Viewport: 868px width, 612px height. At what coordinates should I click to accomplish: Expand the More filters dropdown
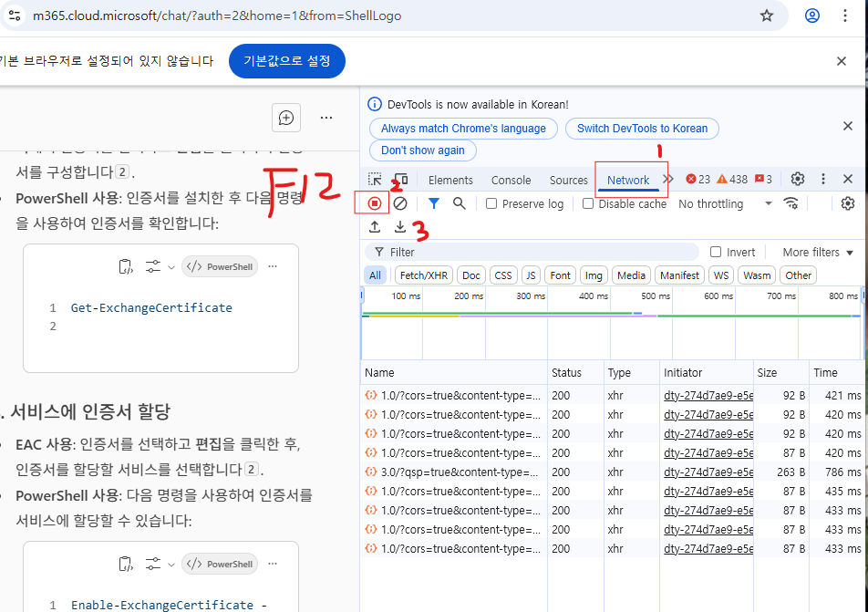tap(818, 253)
